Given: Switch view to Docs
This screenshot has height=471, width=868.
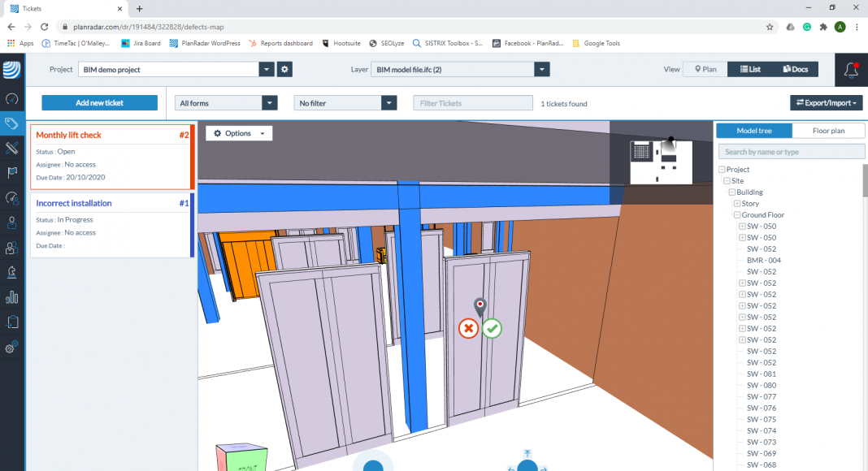Looking at the screenshot, I should tap(795, 70).
